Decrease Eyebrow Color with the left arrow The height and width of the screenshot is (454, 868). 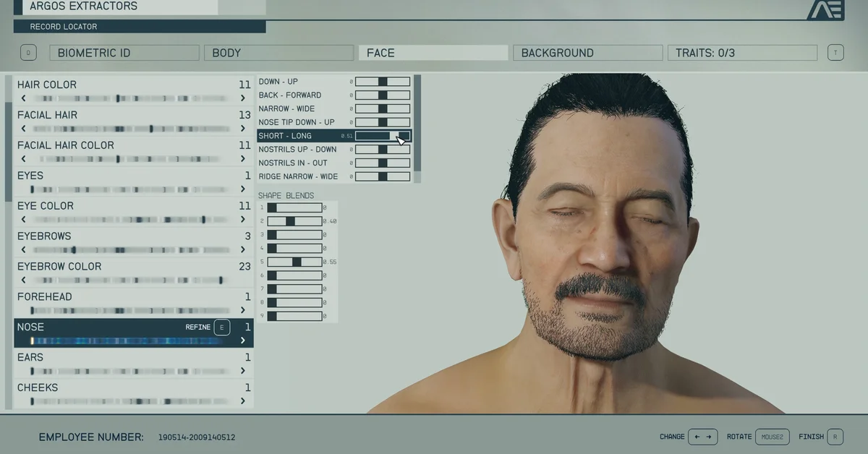[24, 280]
